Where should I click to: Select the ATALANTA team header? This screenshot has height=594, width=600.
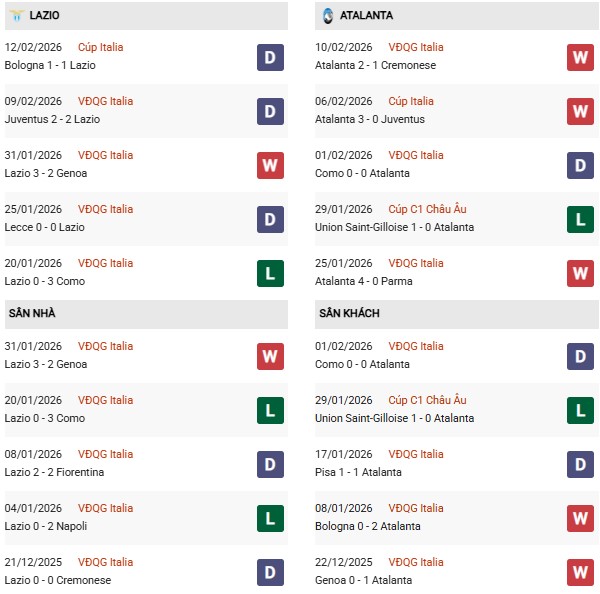(366, 16)
